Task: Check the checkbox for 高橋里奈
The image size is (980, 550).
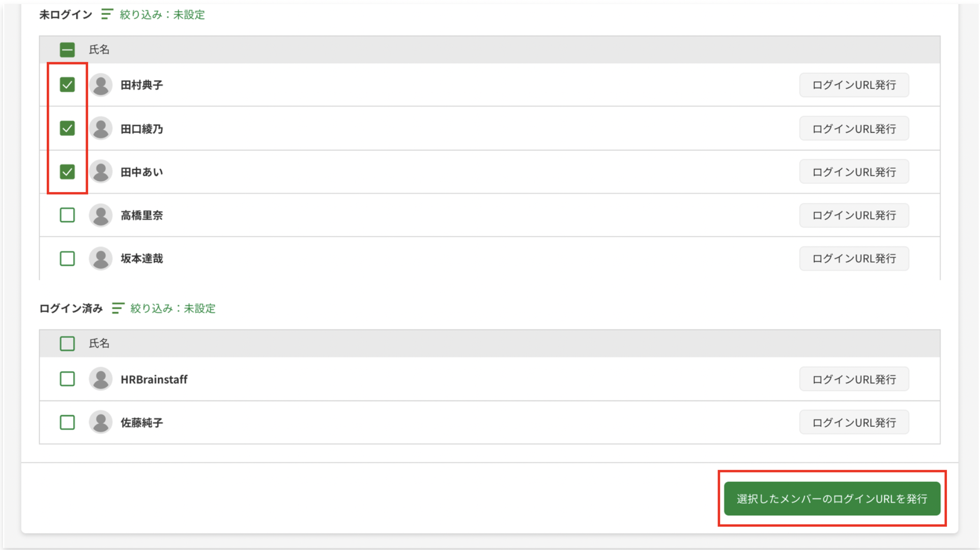Action: (67, 215)
